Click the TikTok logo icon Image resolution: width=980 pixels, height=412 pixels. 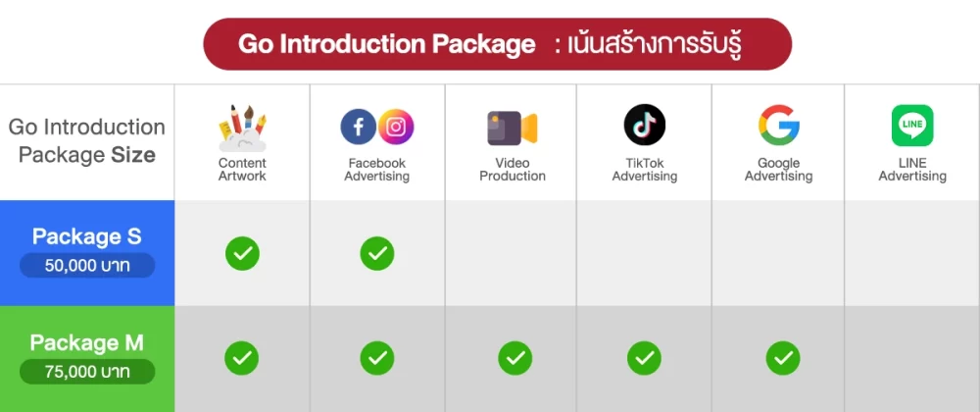click(644, 125)
